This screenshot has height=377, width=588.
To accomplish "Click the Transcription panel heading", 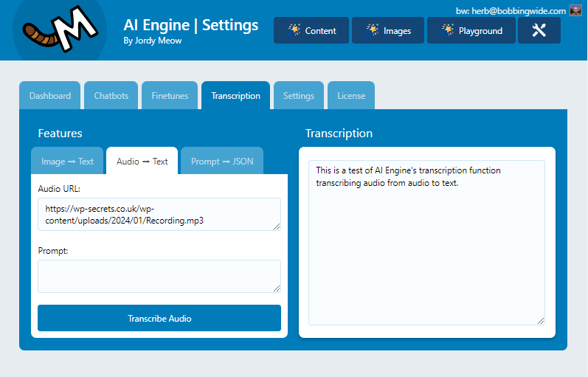I will point(339,134).
